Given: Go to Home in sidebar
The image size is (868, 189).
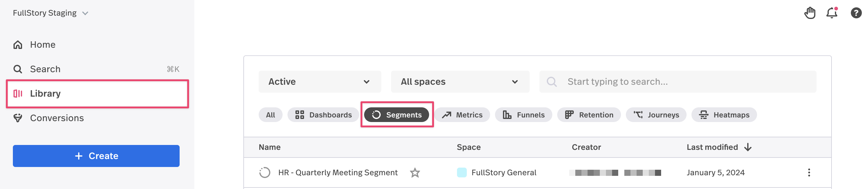Looking at the screenshot, I should pyautogui.click(x=43, y=45).
